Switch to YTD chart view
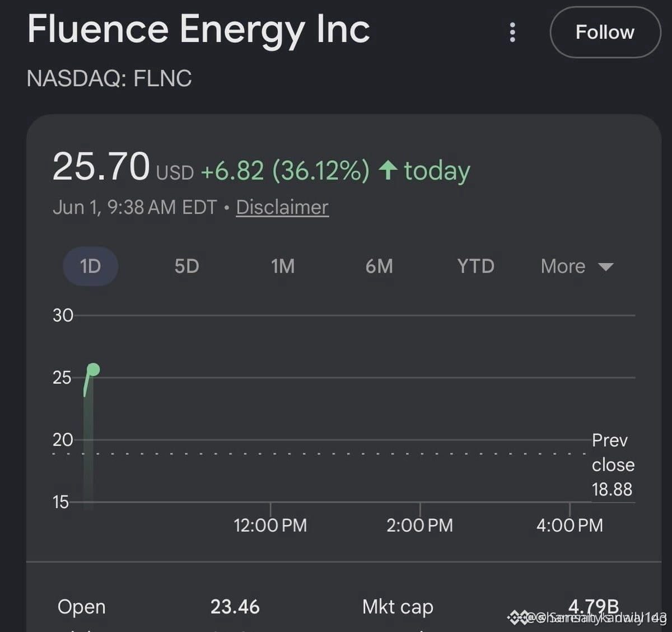The width and height of the screenshot is (672, 632). [475, 266]
